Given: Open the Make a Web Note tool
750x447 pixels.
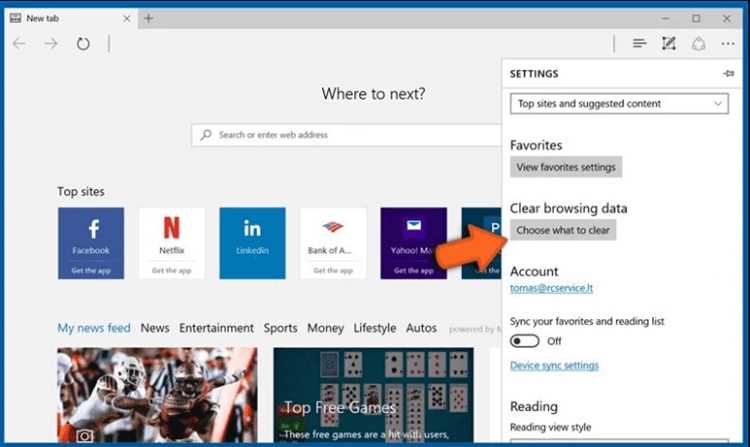Looking at the screenshot, I should point(669,44).
